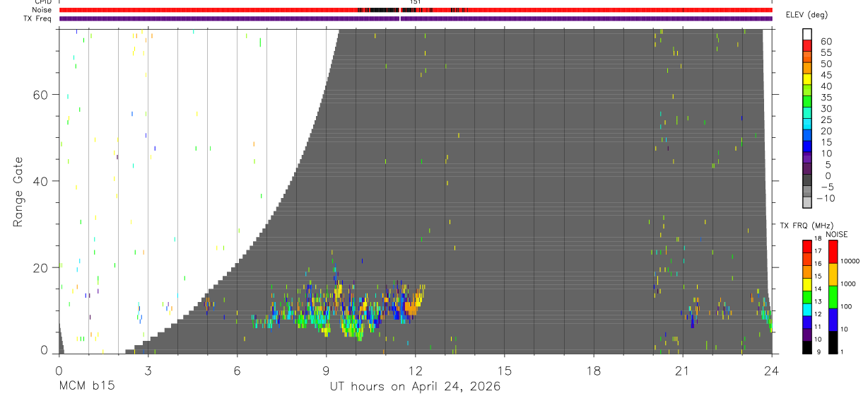Viewport: 868px width, 401px height.
Task: Click the x-axis tick label '21'
Action: point(682,370)
